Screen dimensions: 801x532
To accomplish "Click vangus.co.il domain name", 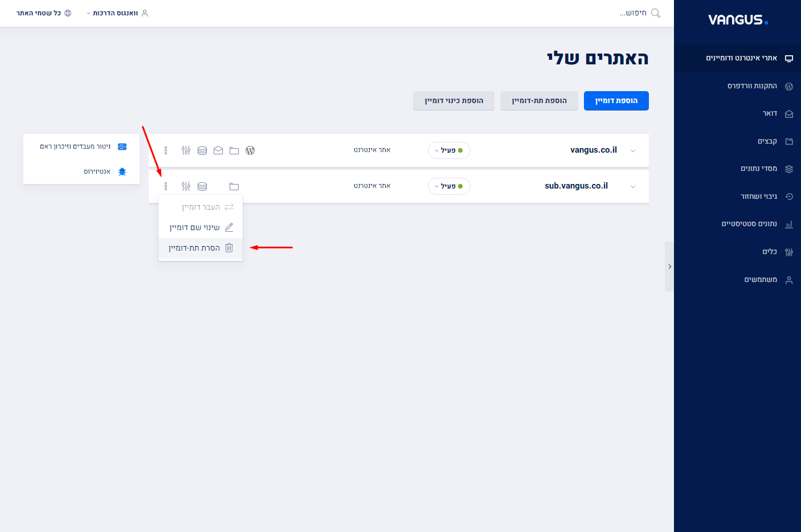I will tap(594, 150).
